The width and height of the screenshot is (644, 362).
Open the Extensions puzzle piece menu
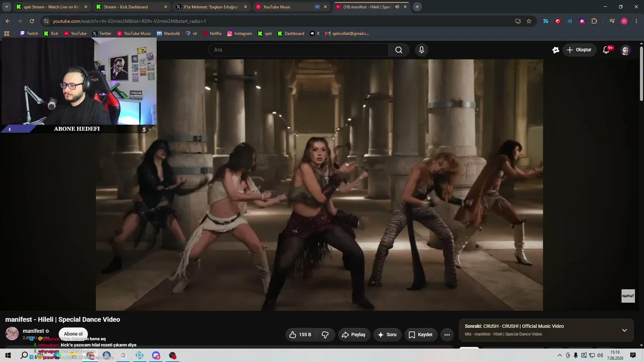(x=594, y=21)
